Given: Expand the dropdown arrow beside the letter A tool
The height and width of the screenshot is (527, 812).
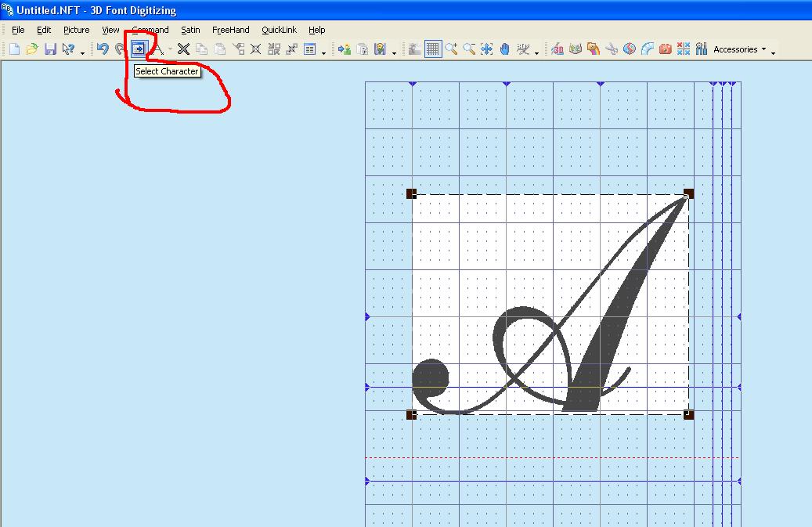Looking at the screenshot, I should [x=170, y=50].
